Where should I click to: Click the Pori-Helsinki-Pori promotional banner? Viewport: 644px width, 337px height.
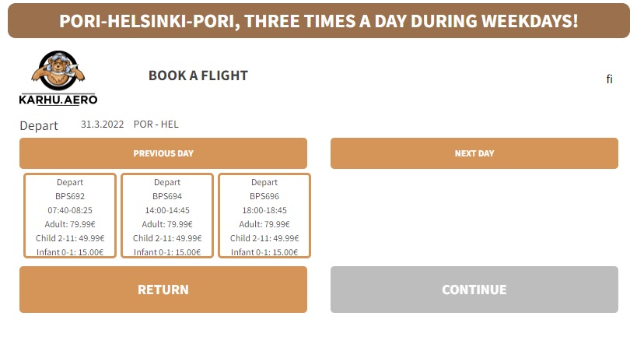(x=319, y=21)
